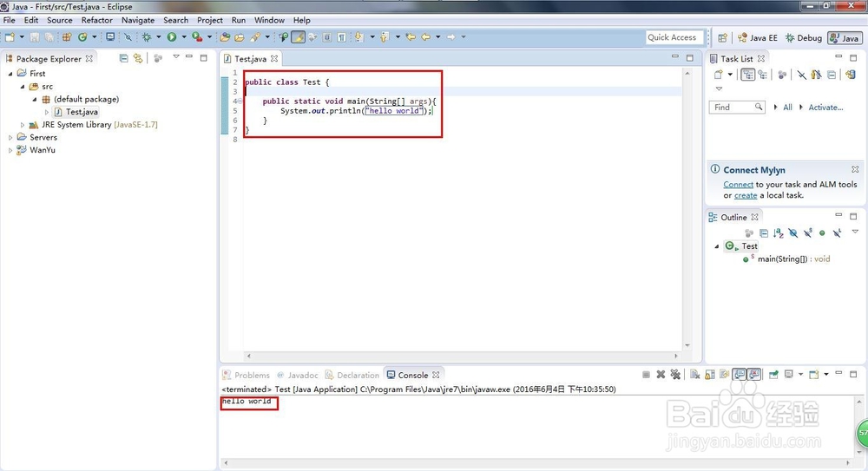The image size is (868, 471).
Task: Toggle Hide Static Members in Outline
Action: coord(807,233)
